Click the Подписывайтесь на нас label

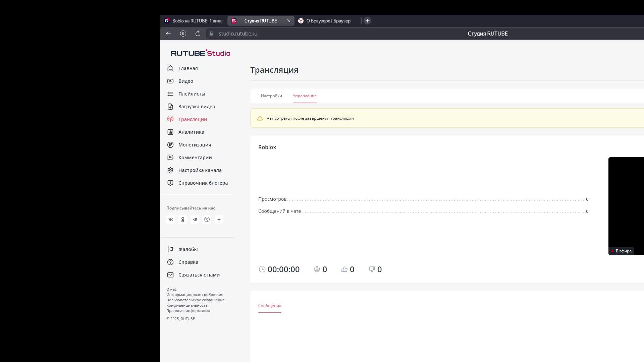pyautogui.click(x=191, y=208)
